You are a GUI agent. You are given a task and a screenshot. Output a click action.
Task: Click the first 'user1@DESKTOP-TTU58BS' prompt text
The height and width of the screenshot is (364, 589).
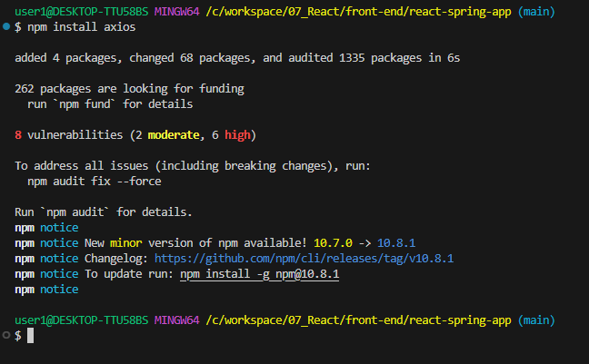point(82,12)
